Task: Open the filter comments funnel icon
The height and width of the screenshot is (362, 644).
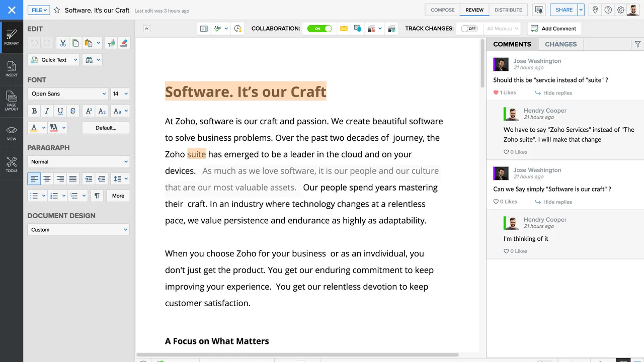Action: pos(637,44)
